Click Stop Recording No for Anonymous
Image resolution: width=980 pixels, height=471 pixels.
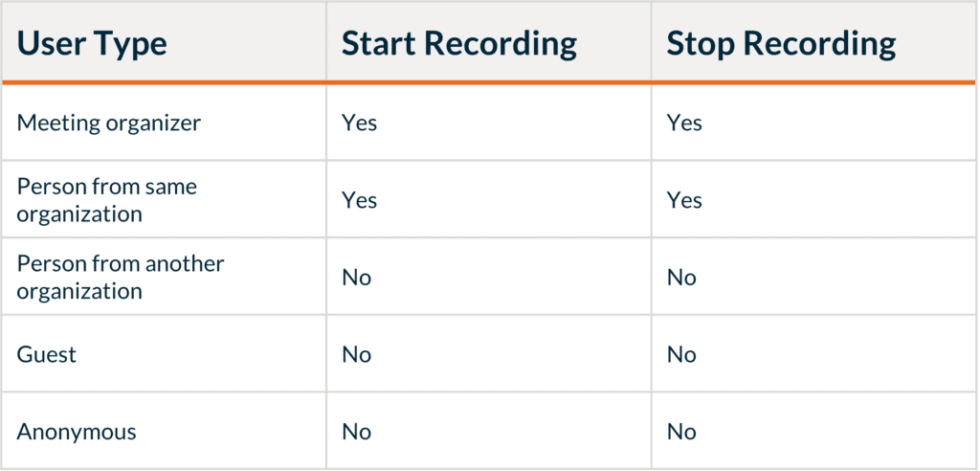pos(681,432)
